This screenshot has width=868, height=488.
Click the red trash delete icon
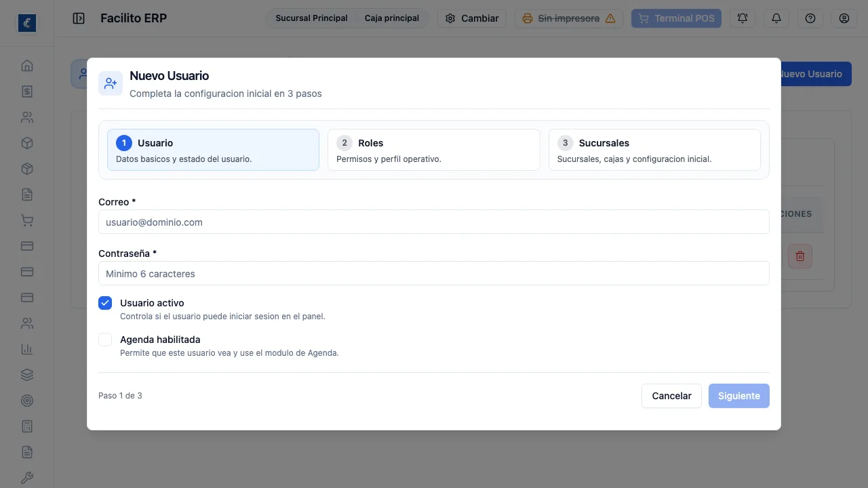pos(800,256)
